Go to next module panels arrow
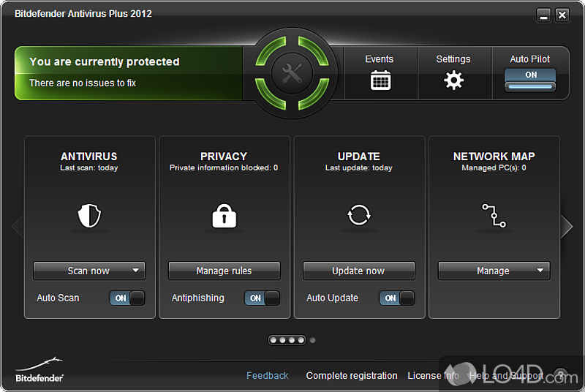The image size is (585, 392). 567,226
